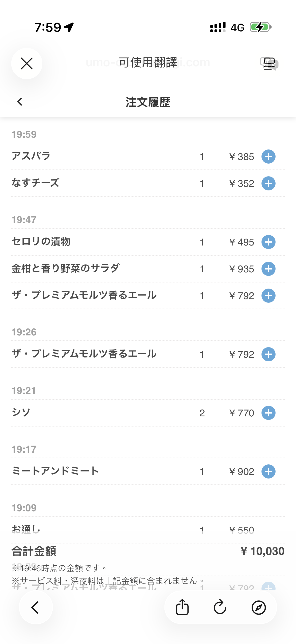
Task: Tap the 合計金額 total label
Action: (34, 551)
